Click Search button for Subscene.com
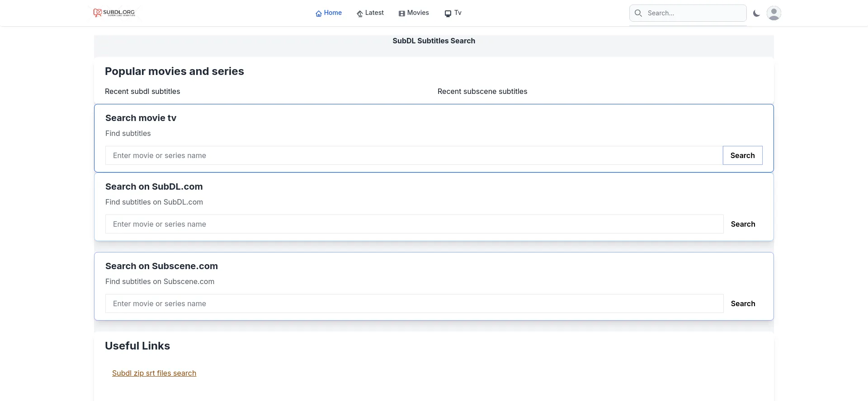Viewport: 868px width, 401px height. pos(743,303)
